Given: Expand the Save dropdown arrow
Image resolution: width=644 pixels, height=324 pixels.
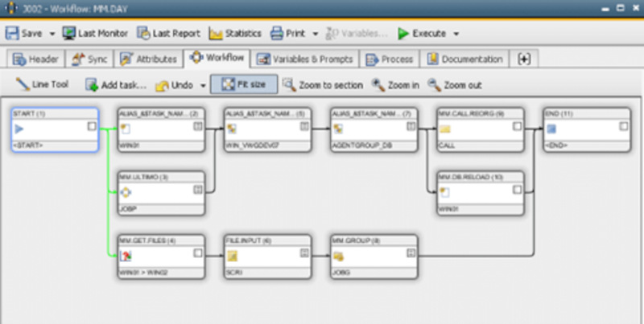Looking at the screenshot, I should (x=52, y=34).
